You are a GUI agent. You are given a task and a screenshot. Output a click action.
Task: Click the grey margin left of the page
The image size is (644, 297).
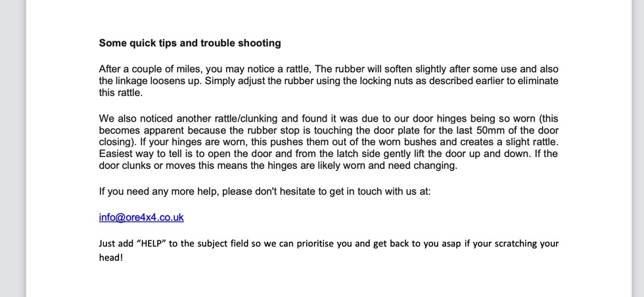[12, 148]
